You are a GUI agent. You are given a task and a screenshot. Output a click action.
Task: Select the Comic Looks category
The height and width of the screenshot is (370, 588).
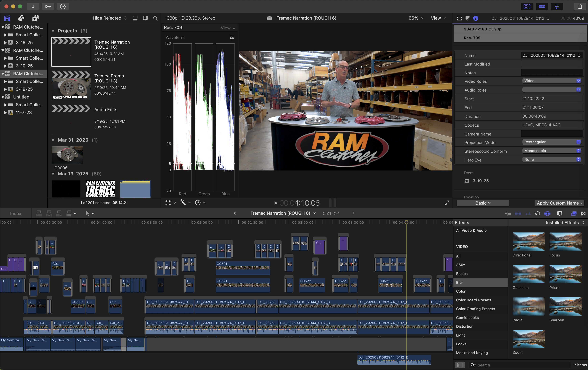tap(480, 317)
